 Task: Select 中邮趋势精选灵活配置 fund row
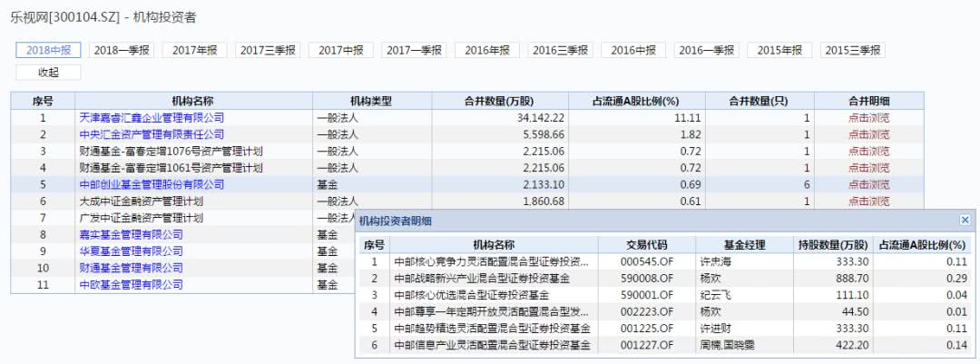tap(666, 329)
